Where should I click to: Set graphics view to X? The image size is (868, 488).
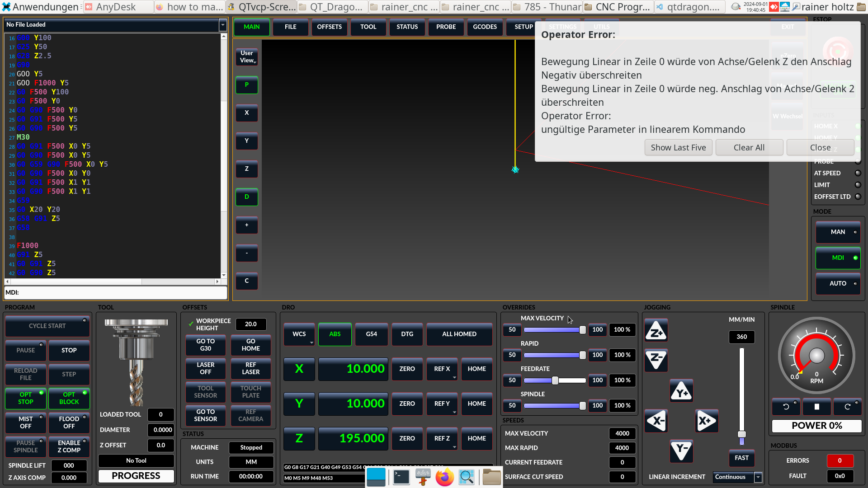pos(246,113)
